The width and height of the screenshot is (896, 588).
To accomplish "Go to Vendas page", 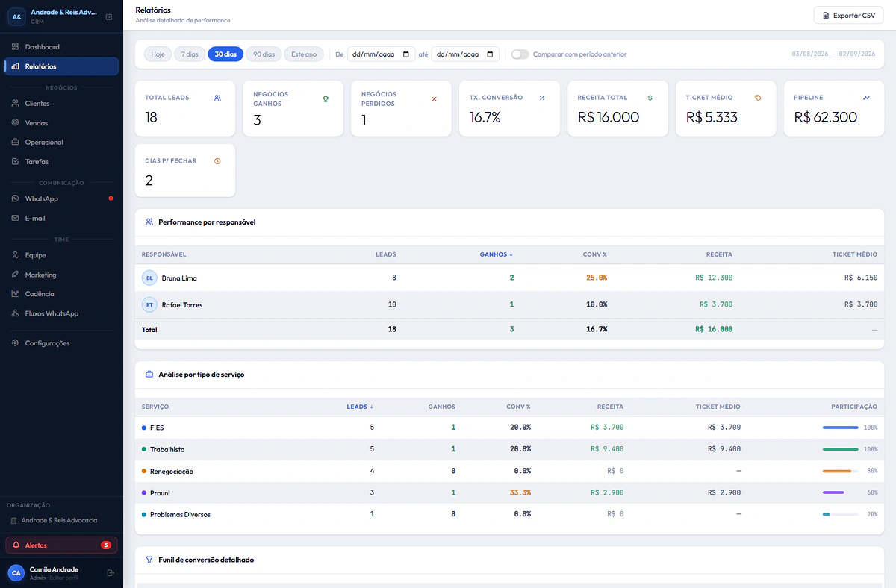I will [x=61, y=122].
